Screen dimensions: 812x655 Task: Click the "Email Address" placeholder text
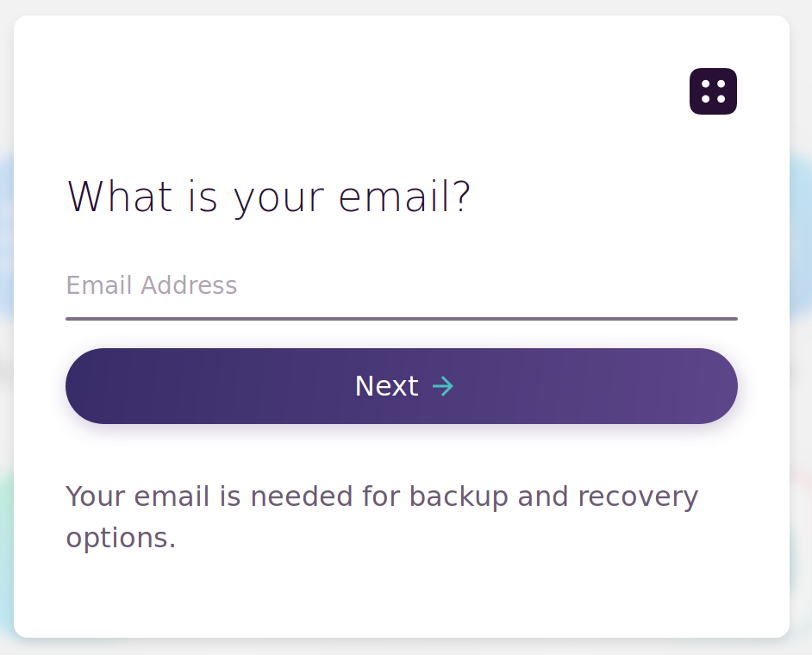[x=152, y=286]
